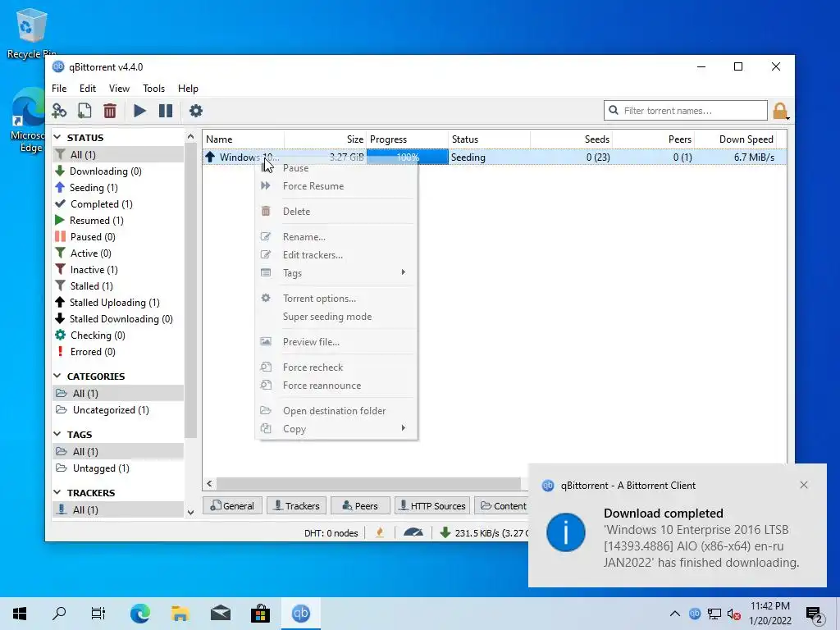Open Task View from taskbar

pyautogui.click(x=98, y=614)
